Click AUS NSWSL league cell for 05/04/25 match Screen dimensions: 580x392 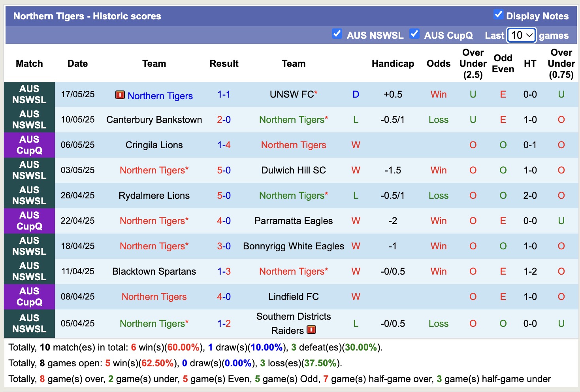29,324
